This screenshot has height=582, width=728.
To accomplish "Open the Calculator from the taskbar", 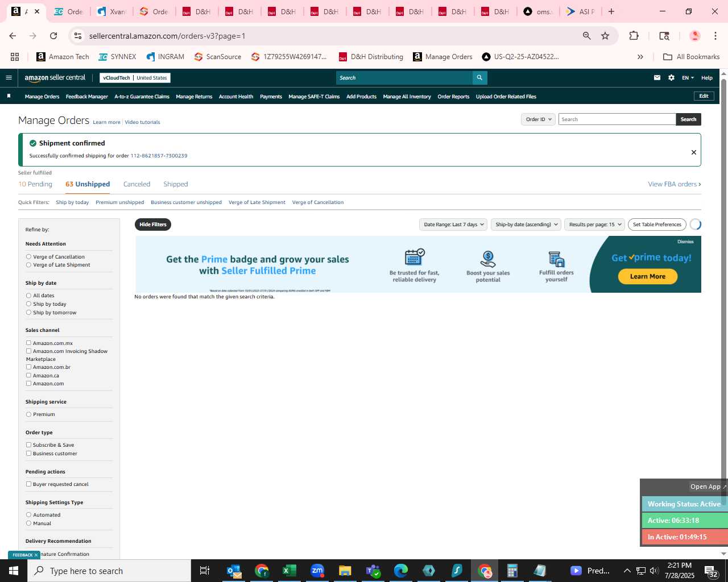I will pyautogui.click(x=512, y=571).
